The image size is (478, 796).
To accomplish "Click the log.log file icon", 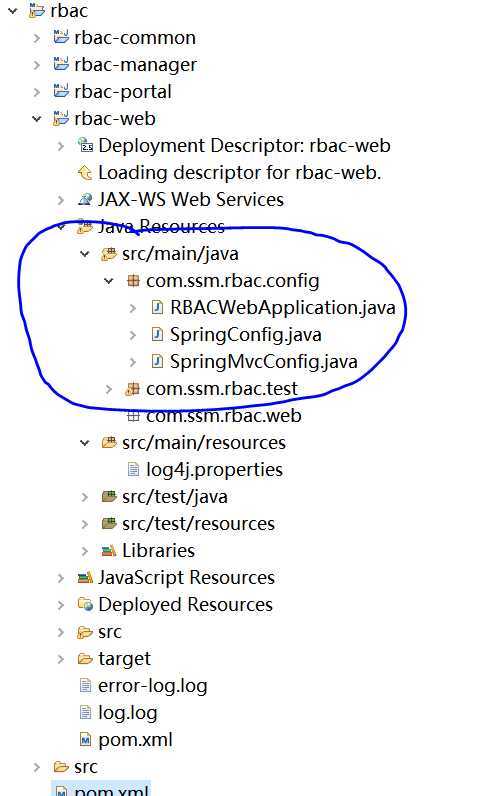I will [x=85, y=712].
